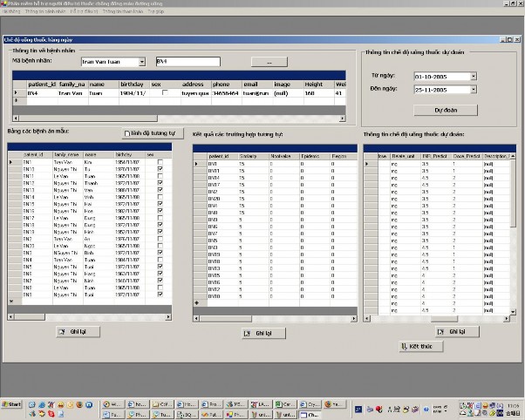Image resolution: width=525 pixels, height=420 pixels.
Task: Click the Dự đoán button
Action: (445, 111)
